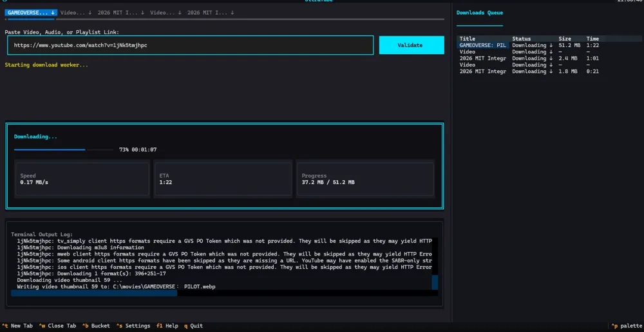This screenshot has height=332, width=644.
Task: Click the Starting download worker... status message
Action: (x=46, y=65)
